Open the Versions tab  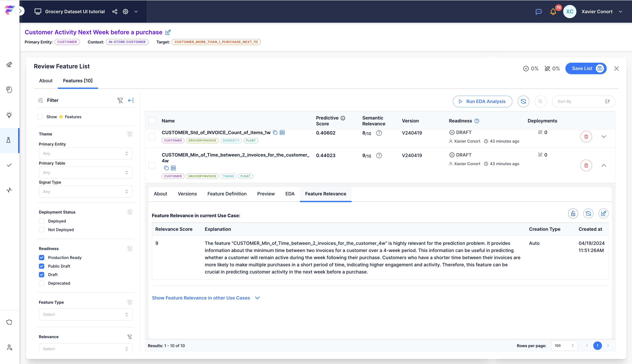point(187,194)
